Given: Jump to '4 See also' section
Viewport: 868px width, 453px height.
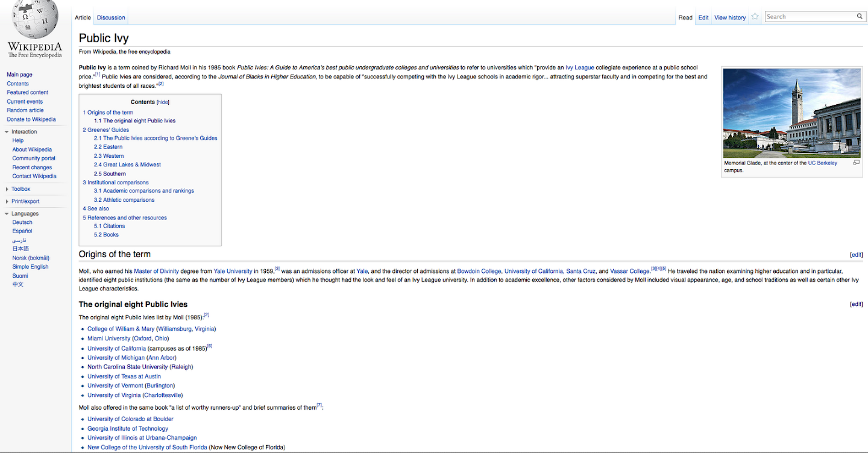Looking at the screenshot, I should (x=96, y=208).
